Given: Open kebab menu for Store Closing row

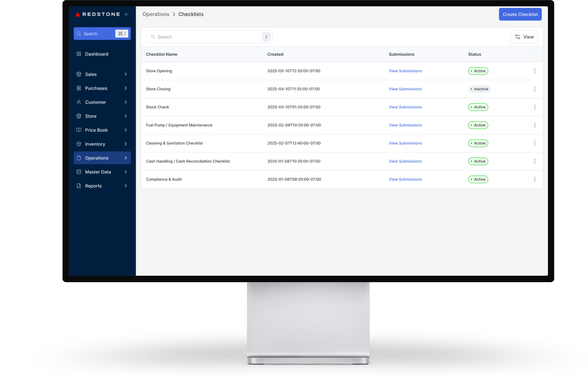Looking at the screenshot, I should point(534,89).
